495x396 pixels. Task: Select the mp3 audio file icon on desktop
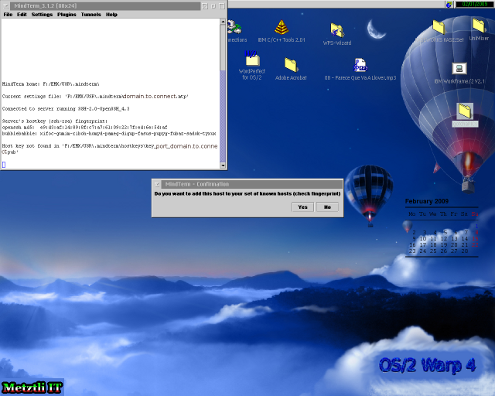coord(360,65)
